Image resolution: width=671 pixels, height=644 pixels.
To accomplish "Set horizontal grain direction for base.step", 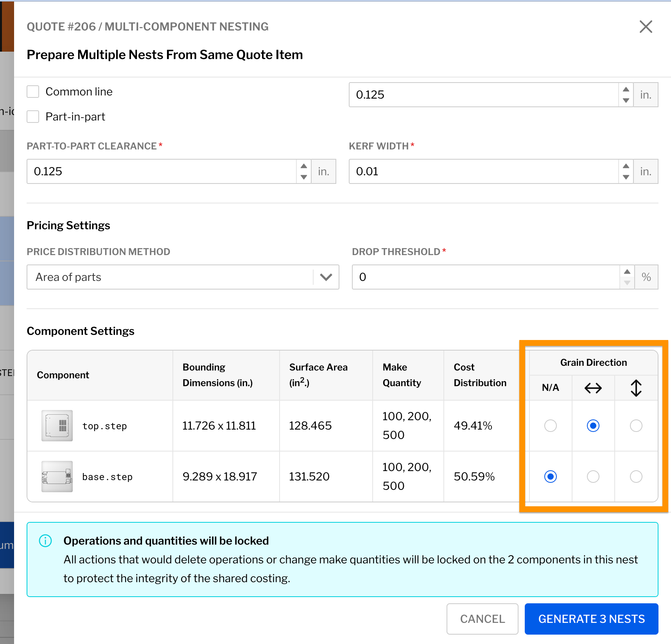I will pos(593,477).
